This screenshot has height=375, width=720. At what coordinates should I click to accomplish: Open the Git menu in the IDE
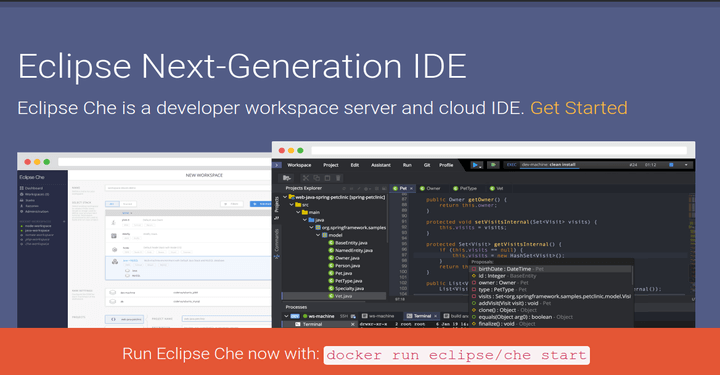click(427, 165)
